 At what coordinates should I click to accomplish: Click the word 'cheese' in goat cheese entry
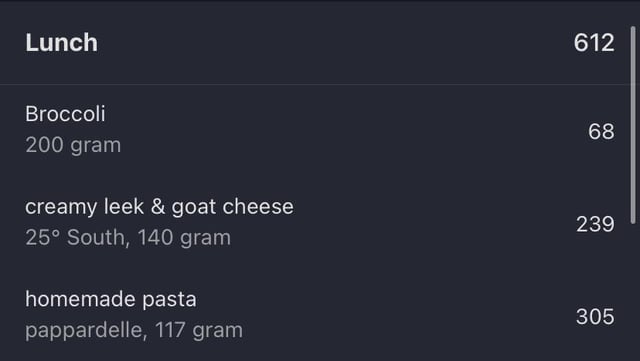[258, 207]
